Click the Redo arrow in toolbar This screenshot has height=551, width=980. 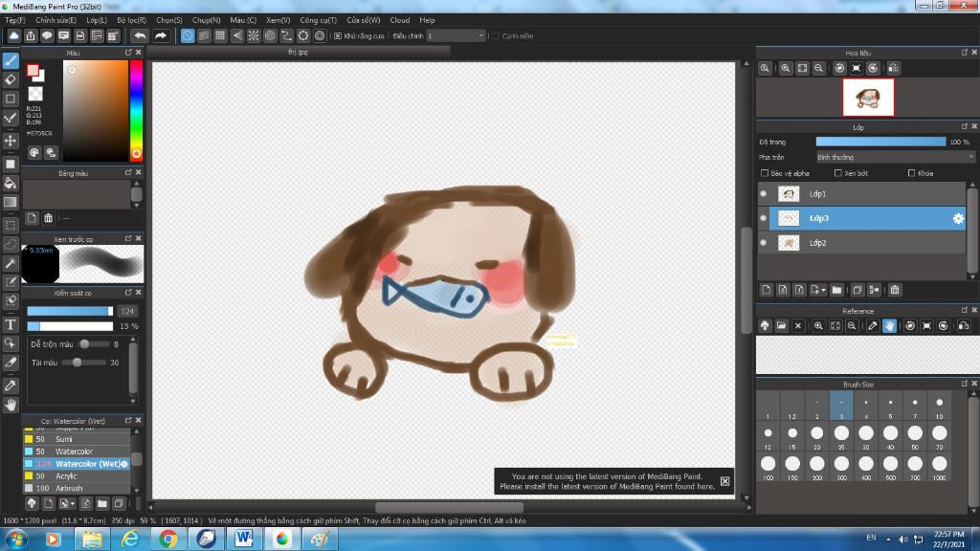[x=161, y=35]
